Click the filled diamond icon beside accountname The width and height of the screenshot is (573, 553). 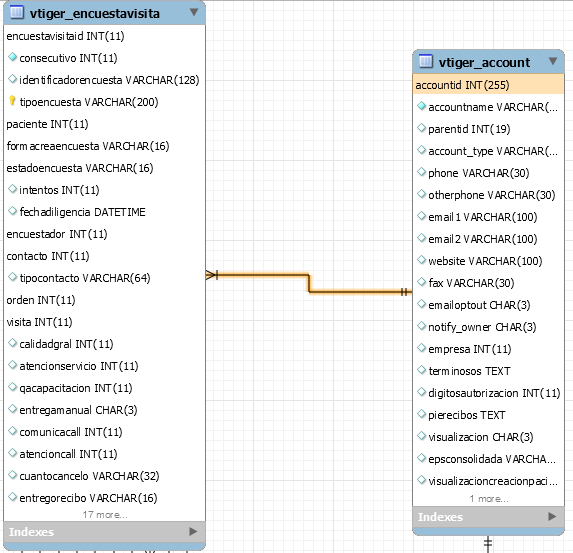coord(421,106)
